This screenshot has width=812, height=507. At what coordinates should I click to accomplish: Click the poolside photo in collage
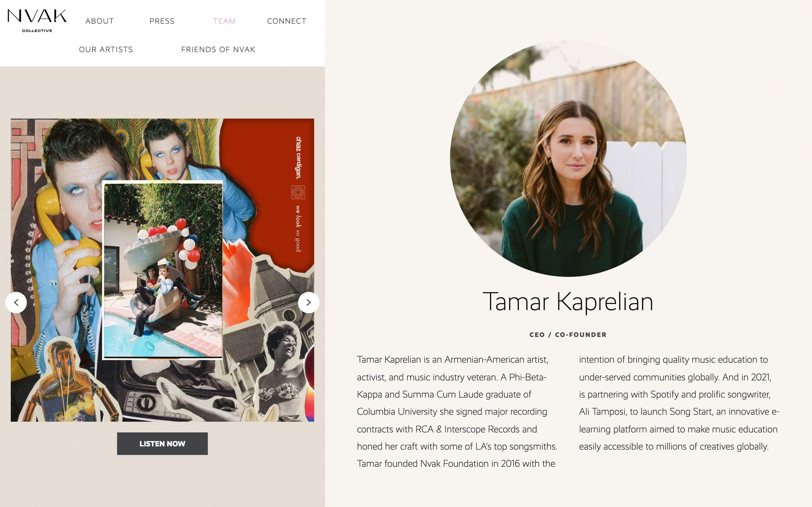(163, 270)
